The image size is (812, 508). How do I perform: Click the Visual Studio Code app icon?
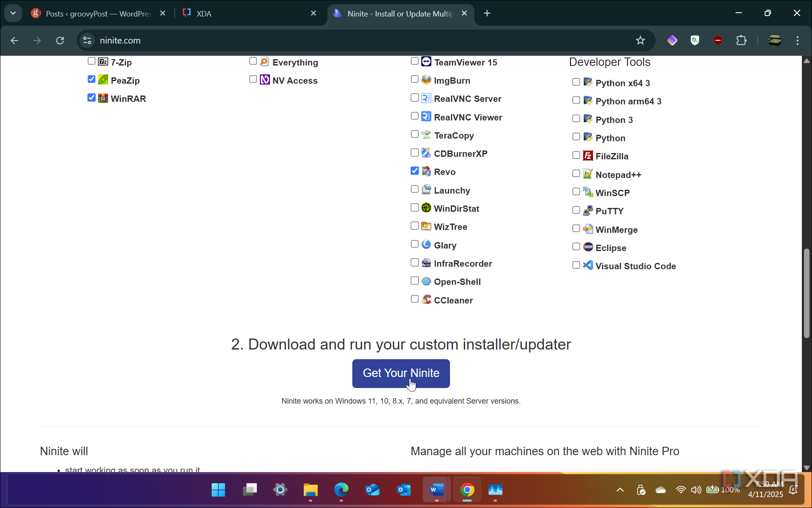588,265
